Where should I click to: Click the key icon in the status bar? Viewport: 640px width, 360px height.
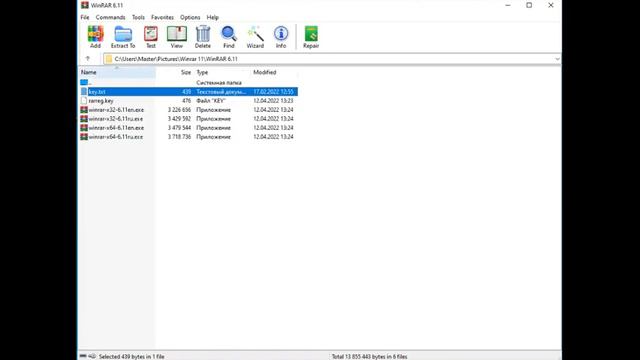coord(92,356)
